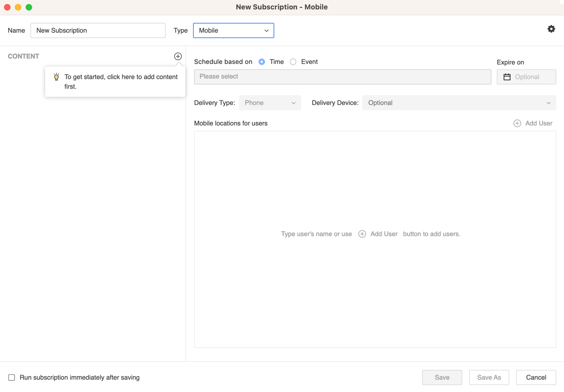Expand the Delivery Type Phone dropdown

click(270, 103)
